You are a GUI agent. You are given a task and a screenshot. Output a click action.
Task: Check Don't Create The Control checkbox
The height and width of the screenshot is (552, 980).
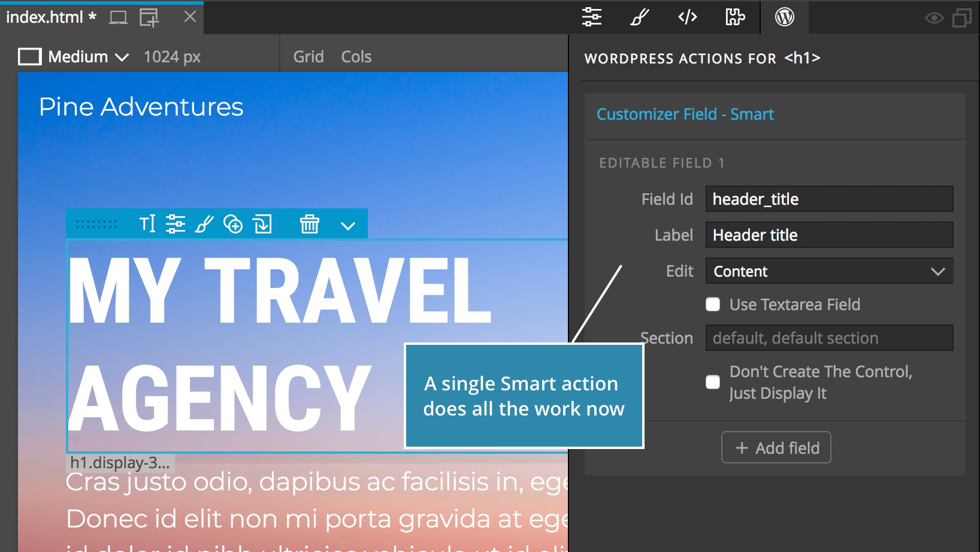[713, 382]
